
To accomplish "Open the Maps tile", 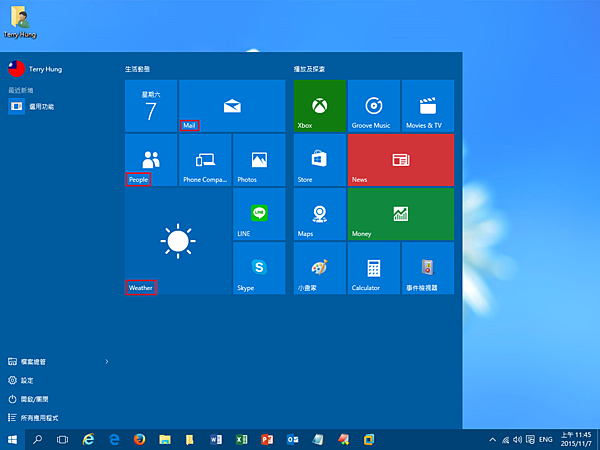I will click(x=319, y=214).
